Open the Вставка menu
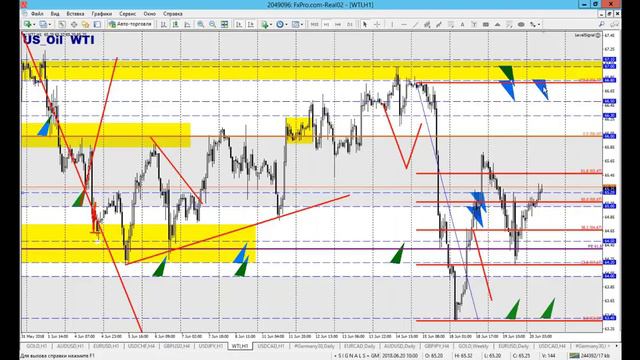 click(x=75, y=14)
